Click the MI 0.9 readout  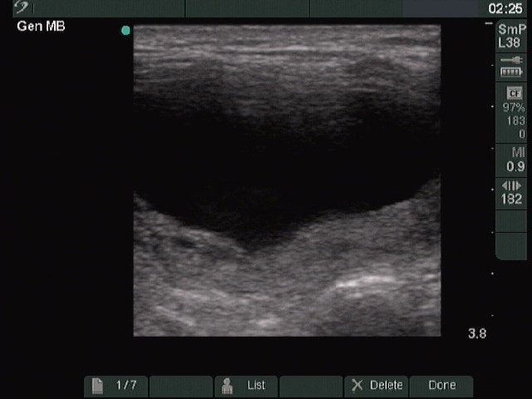[515, 160]
